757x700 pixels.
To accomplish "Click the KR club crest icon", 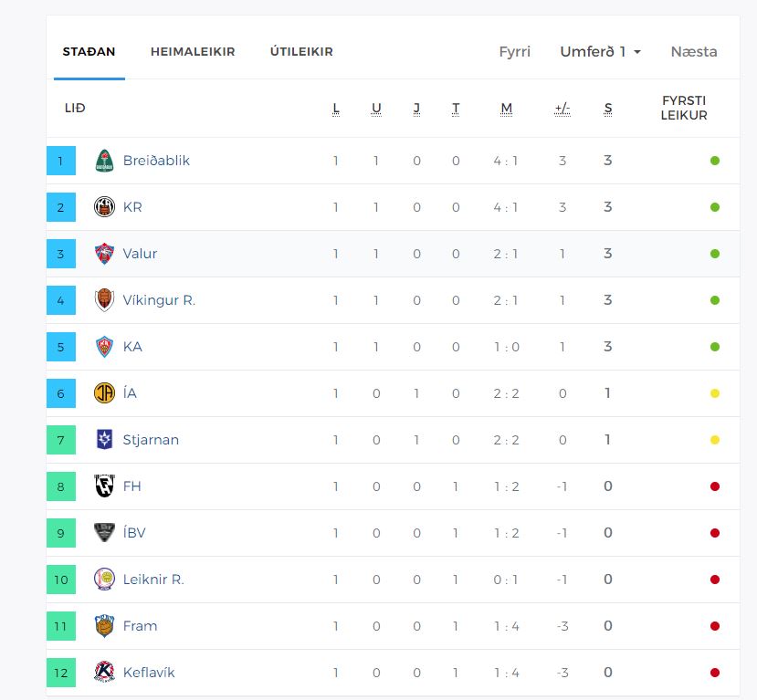I will (105, 207).
